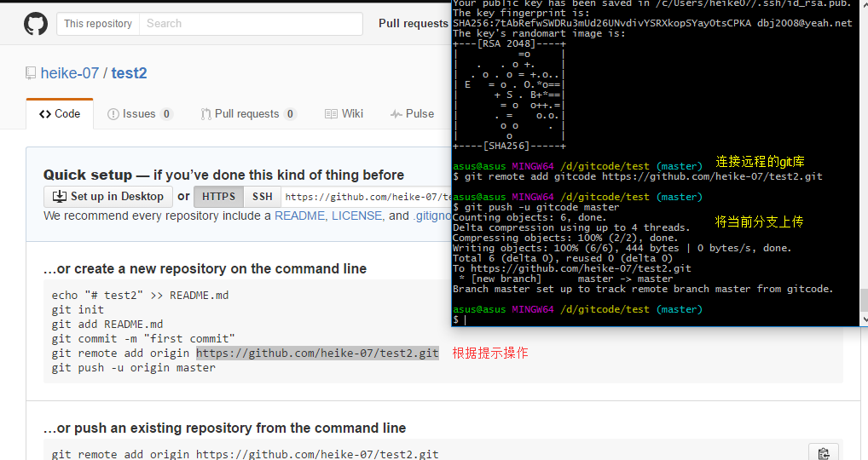
Task: Click the repository clone URL field
Action: [x=367, y=197]
